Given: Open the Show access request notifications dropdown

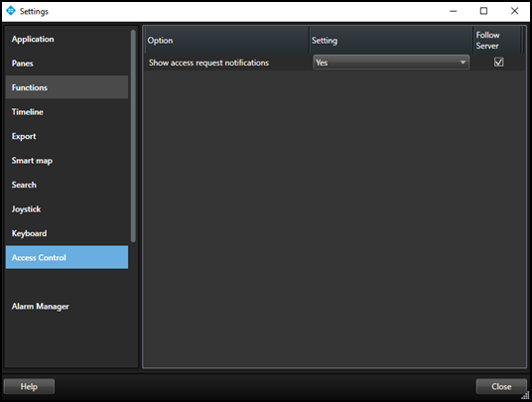Looking at the screenshot, I should click(x=391, y=63).
